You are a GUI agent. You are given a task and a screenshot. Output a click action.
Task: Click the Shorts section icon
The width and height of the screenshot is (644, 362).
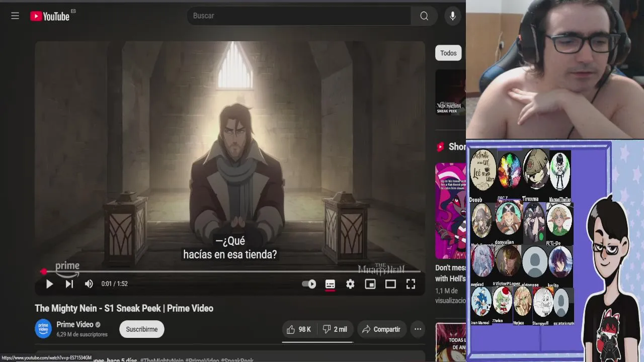[440, 147]
